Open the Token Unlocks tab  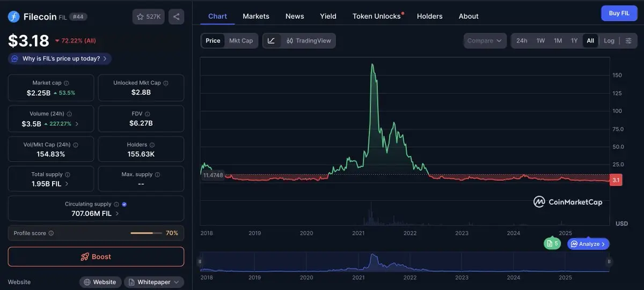377,16
